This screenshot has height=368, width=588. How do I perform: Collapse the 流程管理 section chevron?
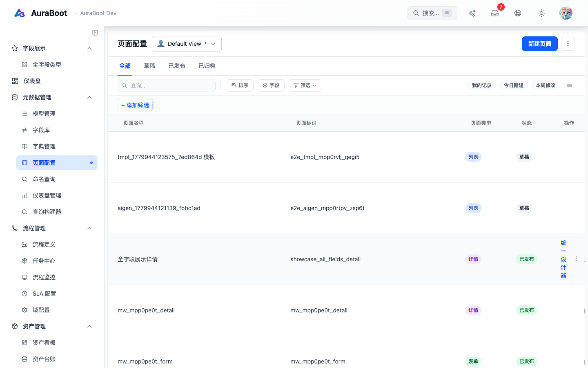coord(89,228)
